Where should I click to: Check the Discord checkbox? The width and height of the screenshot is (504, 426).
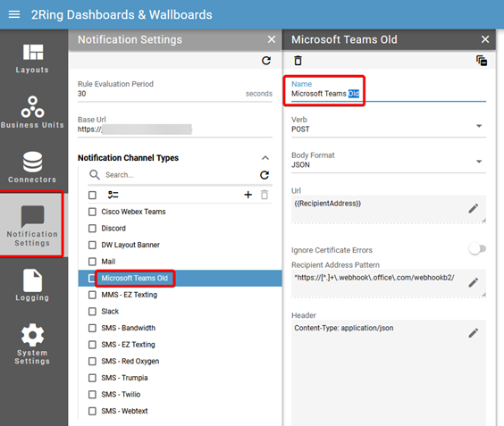point(92,229)
